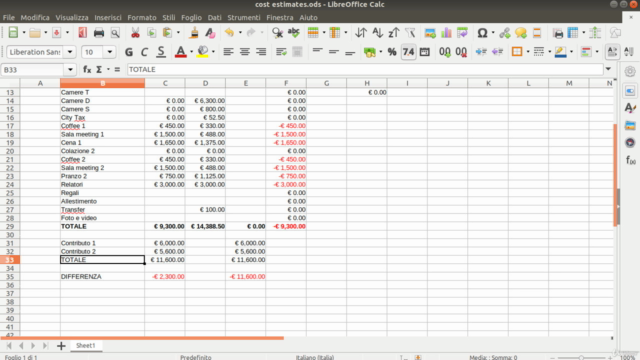The image size is (640, 360).
Task: Click the highlighting color swatch
Action: (202, 52)
